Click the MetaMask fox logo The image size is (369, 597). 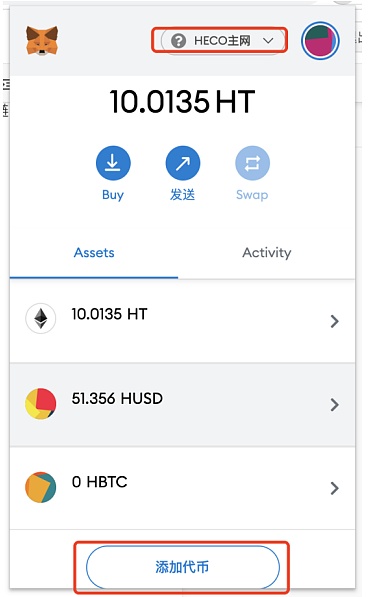42,40
